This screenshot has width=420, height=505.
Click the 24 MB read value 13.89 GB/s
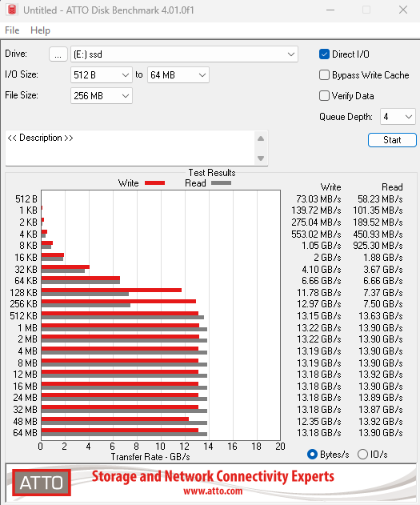[x=381, y=398]
